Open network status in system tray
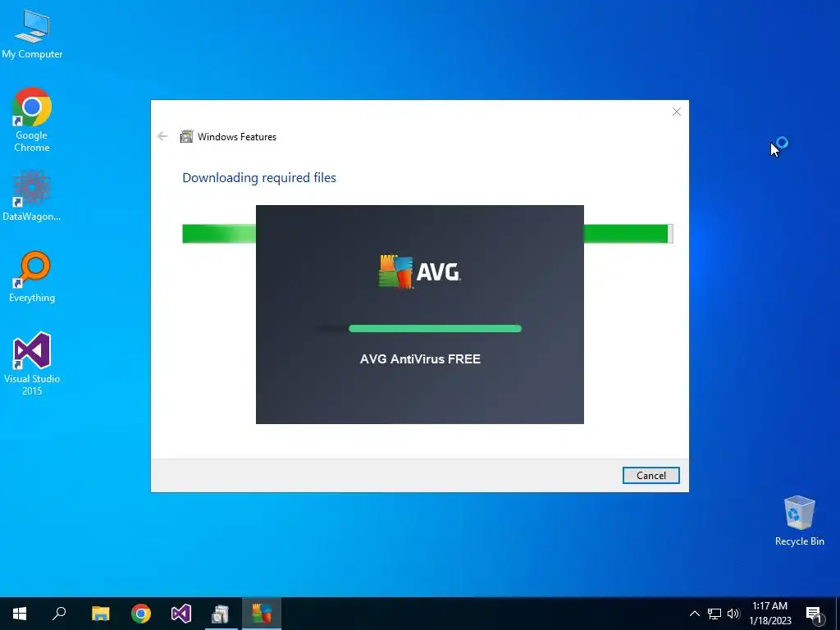The height and width of the screenshot is (630, 840). (714, 614)
